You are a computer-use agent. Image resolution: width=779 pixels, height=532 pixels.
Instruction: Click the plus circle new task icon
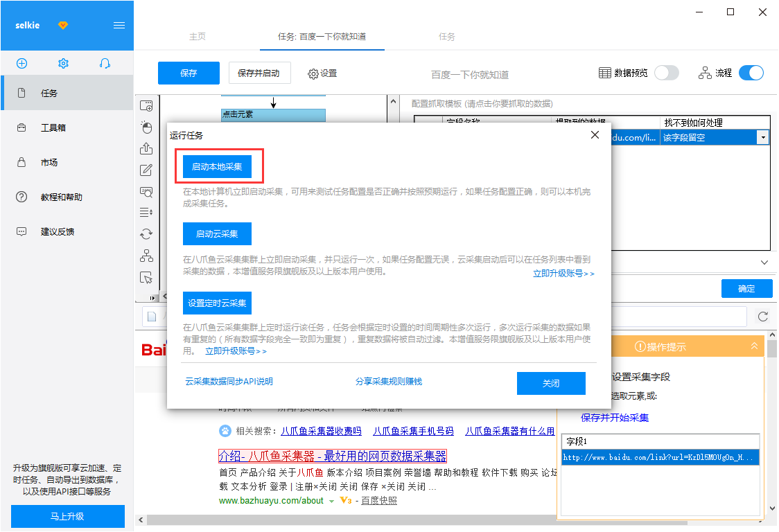coord(22,63)
